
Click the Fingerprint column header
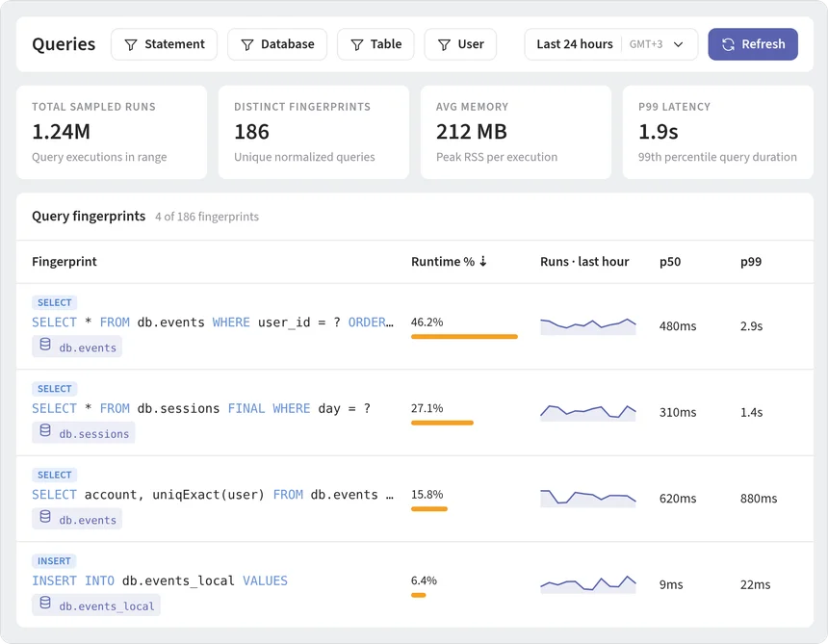pyautogui.click(x=65, y=261)
